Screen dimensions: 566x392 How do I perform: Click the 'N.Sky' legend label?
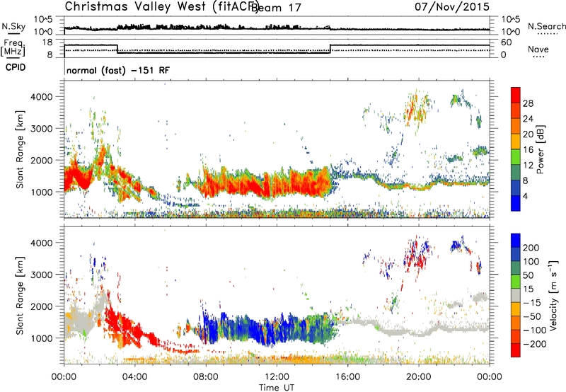13,26
